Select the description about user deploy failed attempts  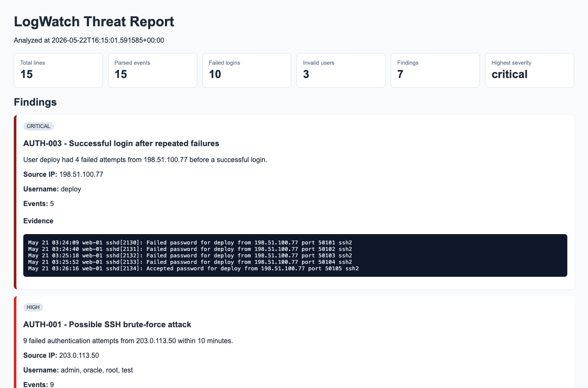click(x=145, y=160)
